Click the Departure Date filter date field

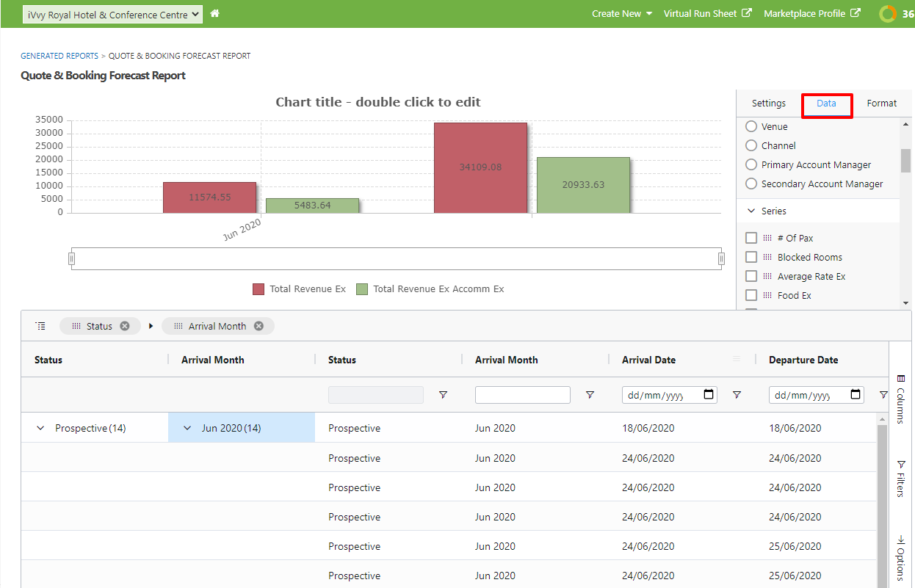tap(817, 395)
